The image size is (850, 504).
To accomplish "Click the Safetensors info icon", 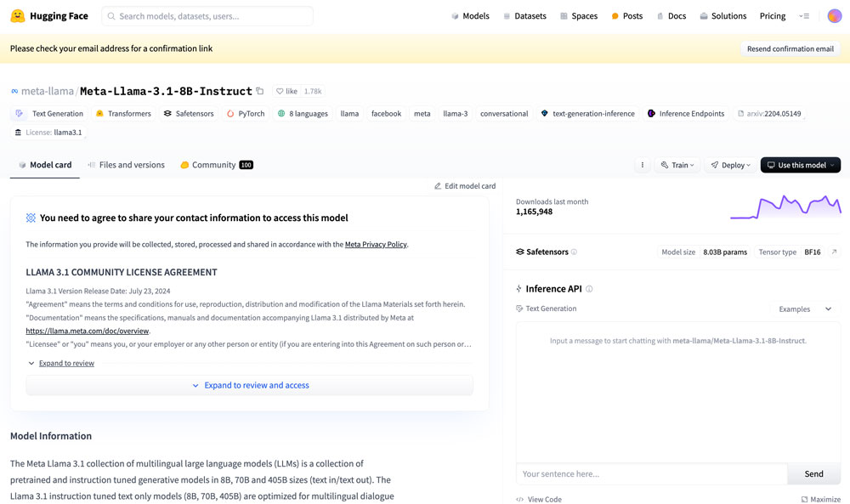I will [574, 252].
